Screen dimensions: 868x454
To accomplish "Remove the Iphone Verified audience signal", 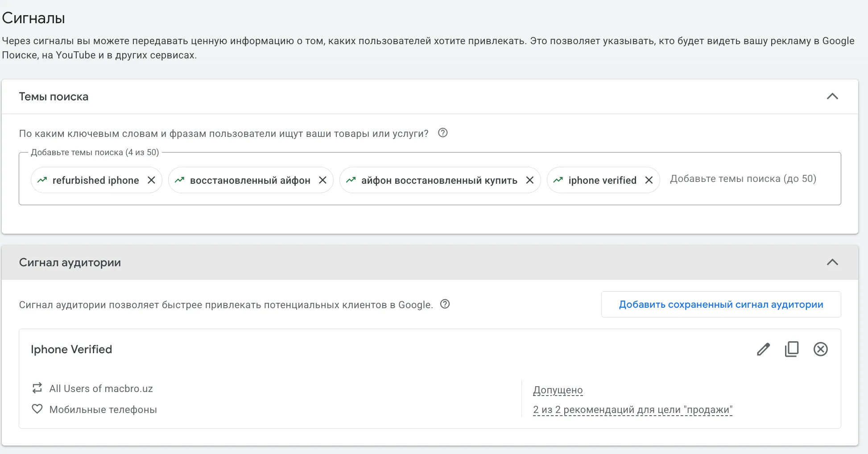I will [x=820, y=349].
